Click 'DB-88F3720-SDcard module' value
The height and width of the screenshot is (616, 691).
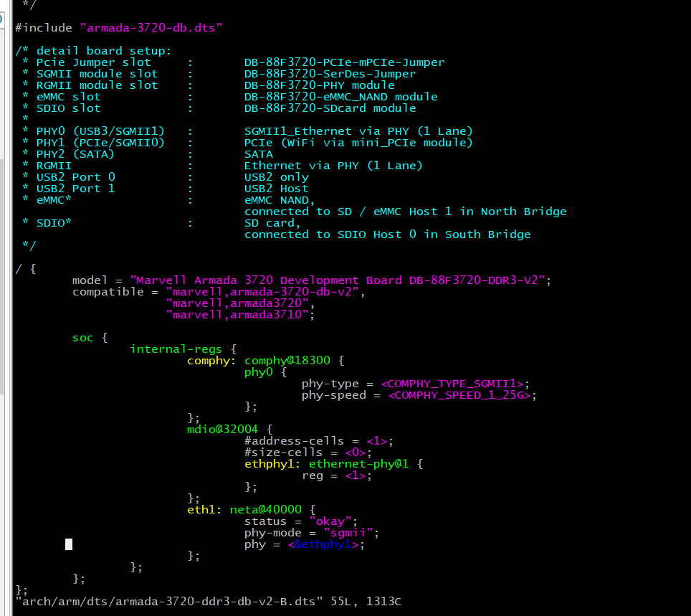[x=330, y=108]
